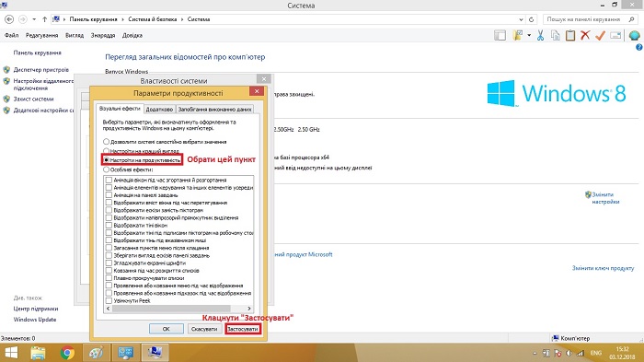Viewport: 644px width, 362px height.
Task: Select 'Дозволити системі самостійно вибрати значення' radio
Action: pyautogui.click(x=107, y=142)
